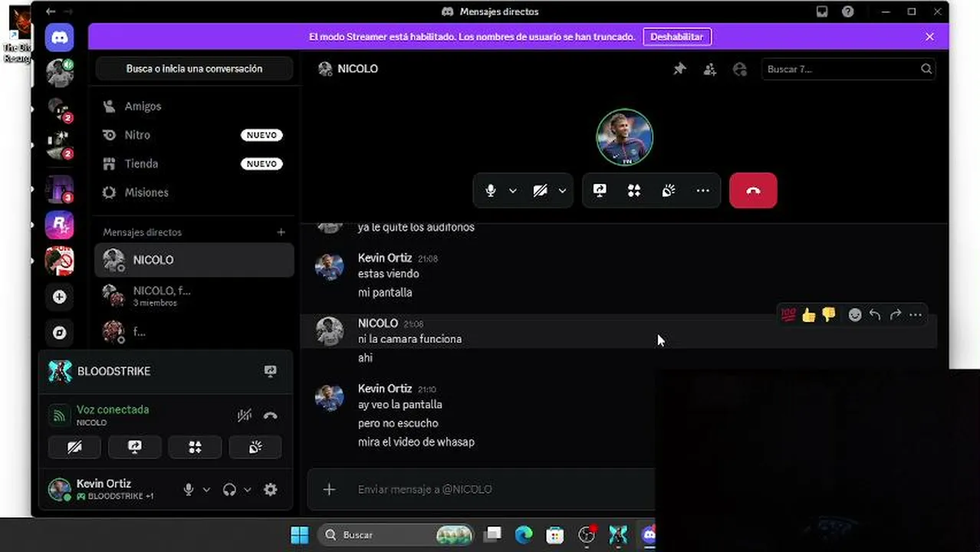The width and height of the screenshot is (980, 552).
Task: Toggle screen share in voice panel
Action: coord(135,447)
